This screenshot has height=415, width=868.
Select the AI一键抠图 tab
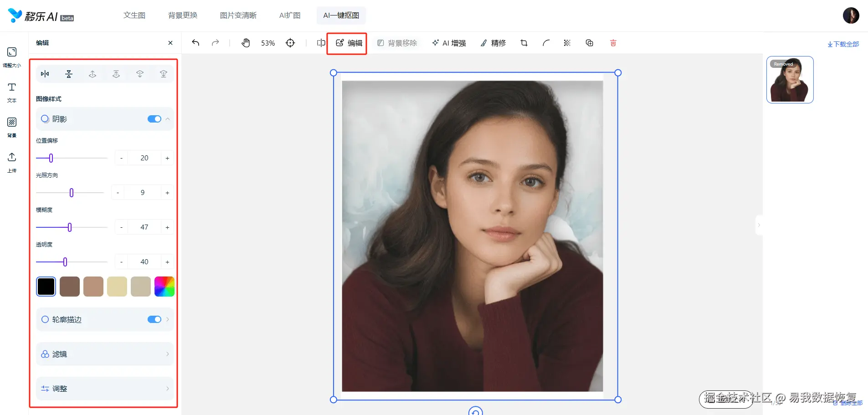pyautogui.click(x=341, y=15)
